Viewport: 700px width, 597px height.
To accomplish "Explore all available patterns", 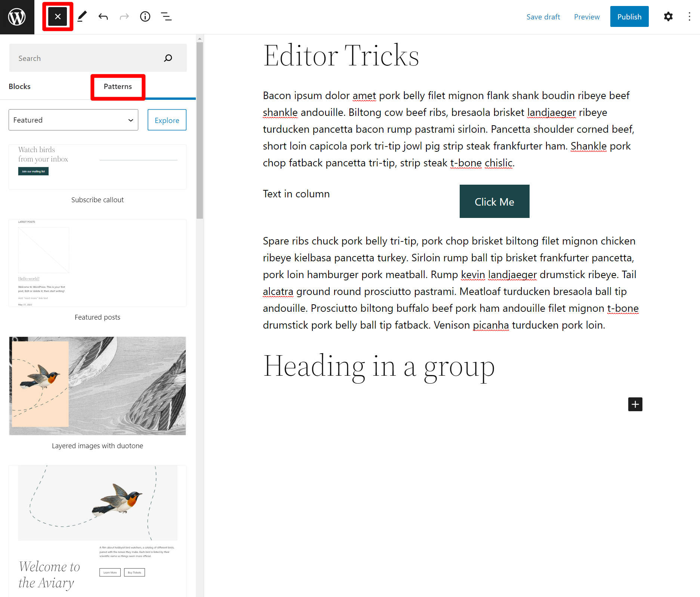I will (x=167, y=120).
